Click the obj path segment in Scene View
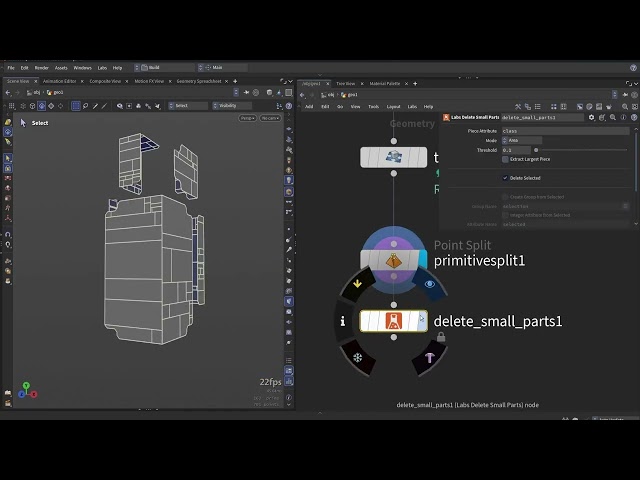 [x=33, y=93]
